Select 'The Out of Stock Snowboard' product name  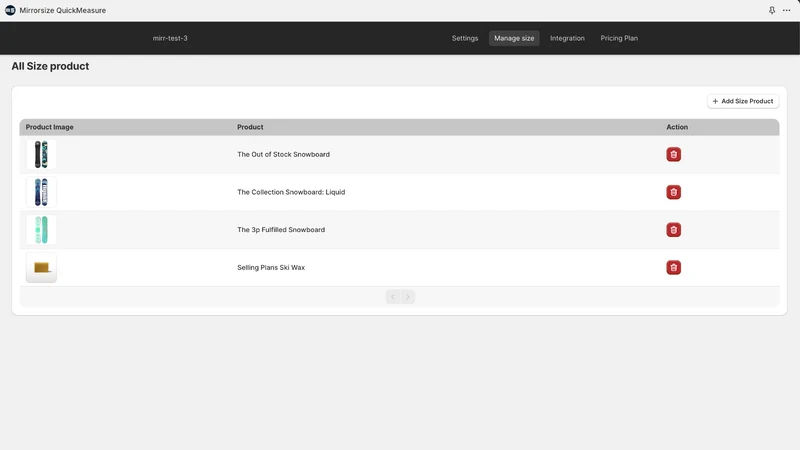(x=283, y=154)
